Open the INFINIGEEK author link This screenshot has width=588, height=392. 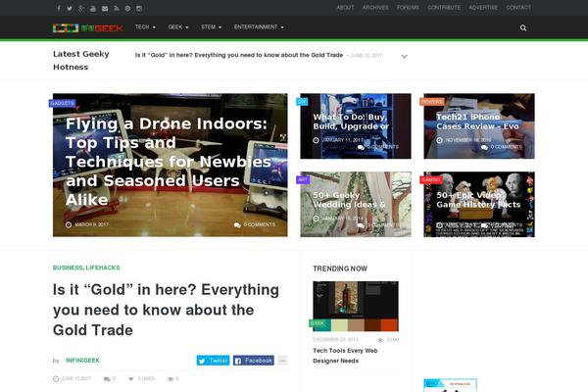pyautogui.click(x=82, y=361)
